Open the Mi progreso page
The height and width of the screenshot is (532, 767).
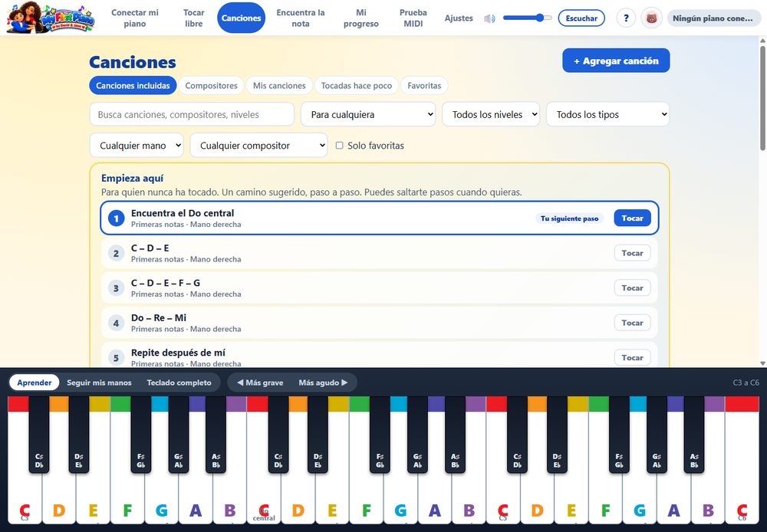click(x=361, y=18)
